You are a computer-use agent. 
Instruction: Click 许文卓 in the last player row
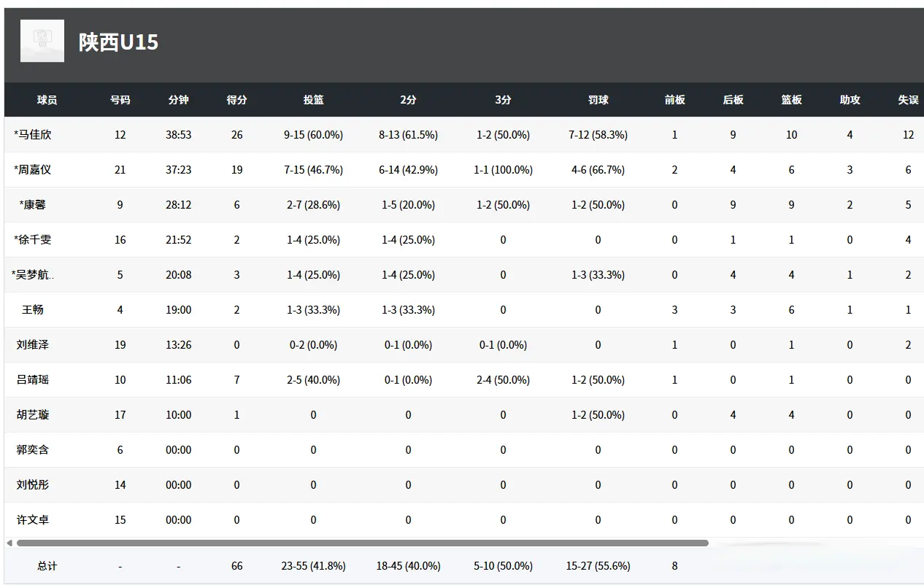pyautogui.click(x=33, y=520)
